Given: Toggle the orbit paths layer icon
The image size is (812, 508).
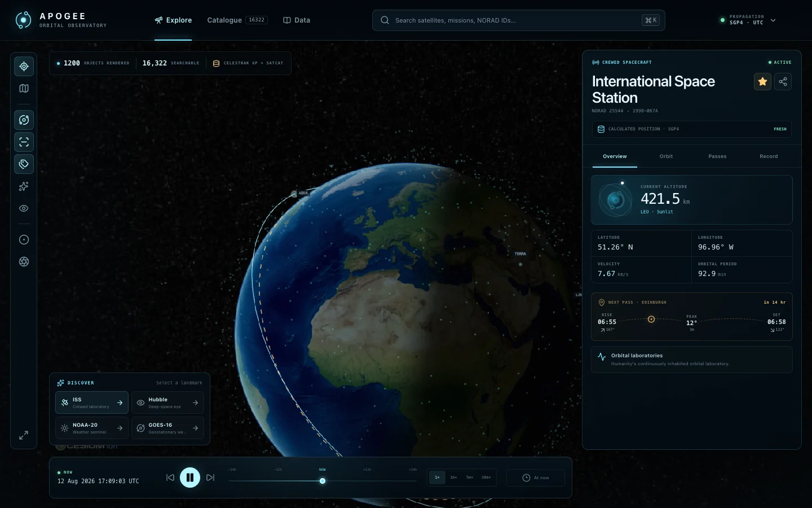Looking at the screenshot, I should click(x=24, y=120).
